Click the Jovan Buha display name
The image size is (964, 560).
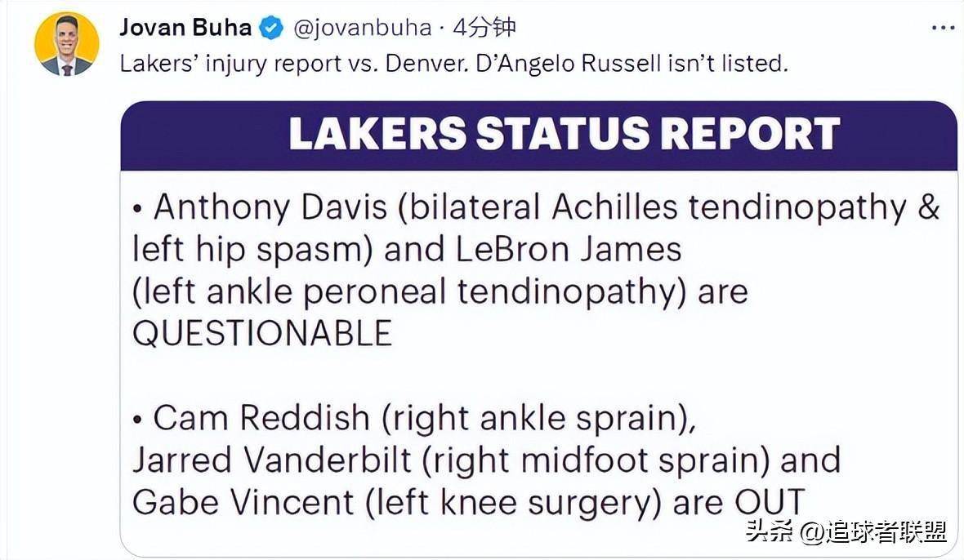click(185, 28)
